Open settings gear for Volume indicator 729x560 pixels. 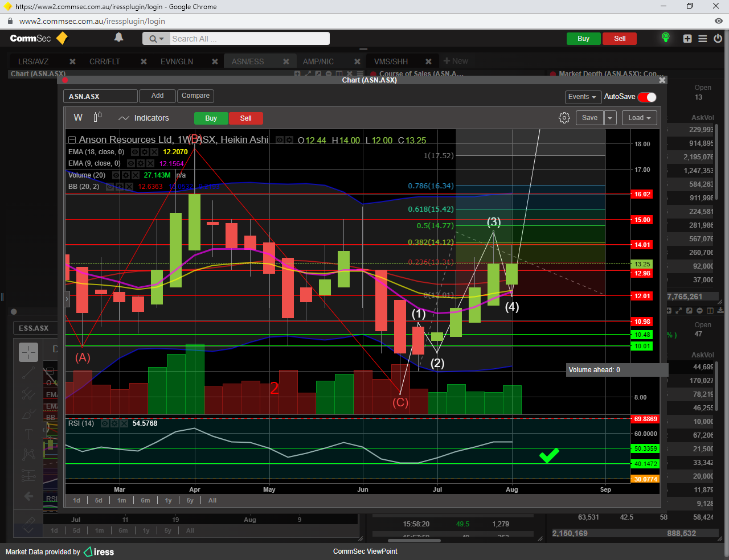[x=125, y=175]
